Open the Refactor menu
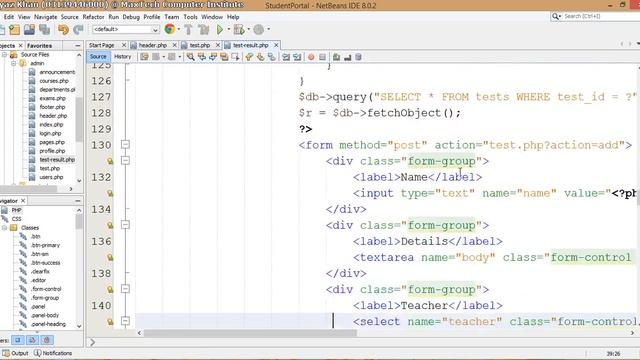Screen dimensions: 640x360 [x=93, y=17]
